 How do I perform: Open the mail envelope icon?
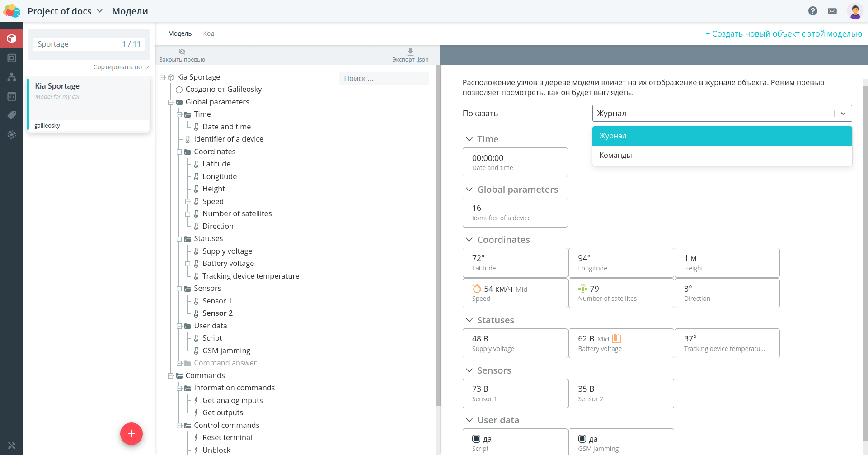click(x=832, y=11)
